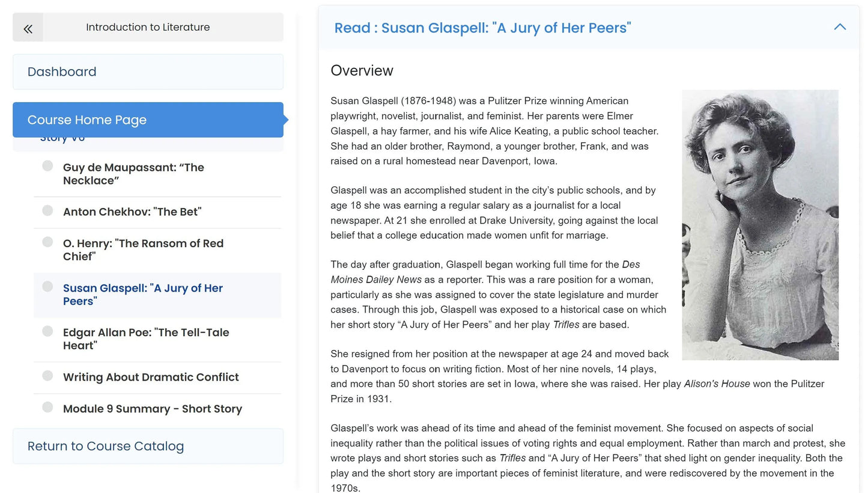868x493 pixels.
Task: Click the circle next to Module 9 Summary
Action: [47, 408]
